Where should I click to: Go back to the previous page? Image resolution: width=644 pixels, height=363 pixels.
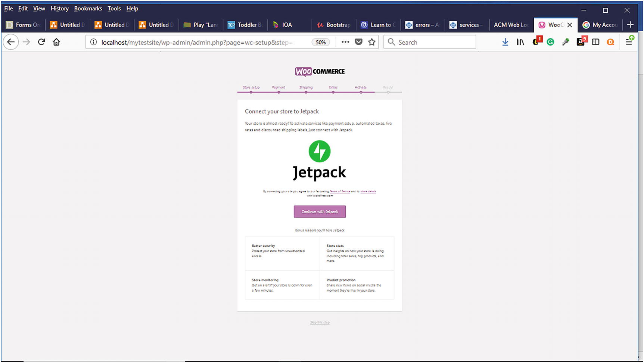click(11, 42)
